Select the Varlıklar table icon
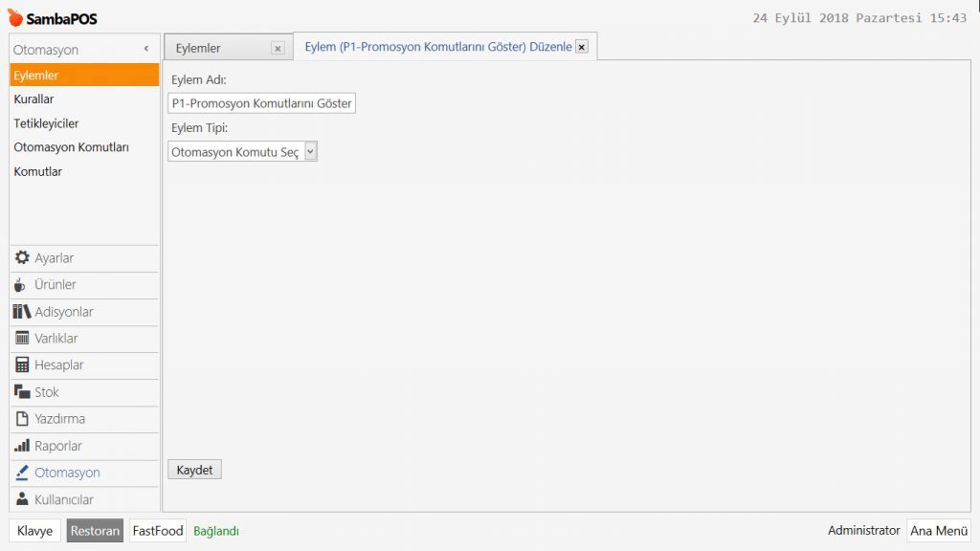 point(22,338)
